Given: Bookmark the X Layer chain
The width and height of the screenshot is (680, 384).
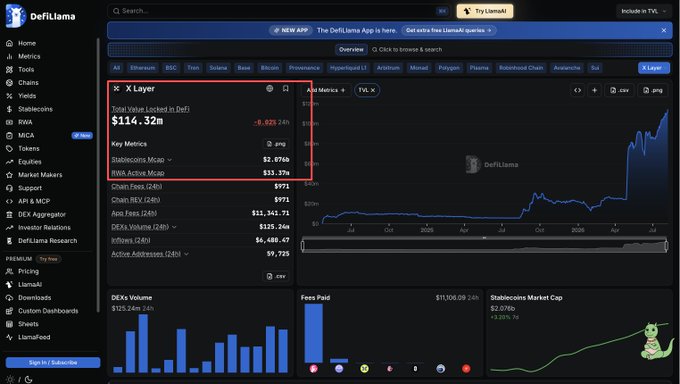Looking at the screenshot, I should [x=285, y=89].
